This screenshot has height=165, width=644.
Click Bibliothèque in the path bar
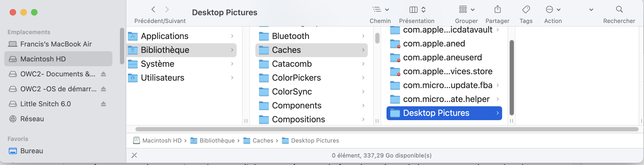tap(217, 140)
